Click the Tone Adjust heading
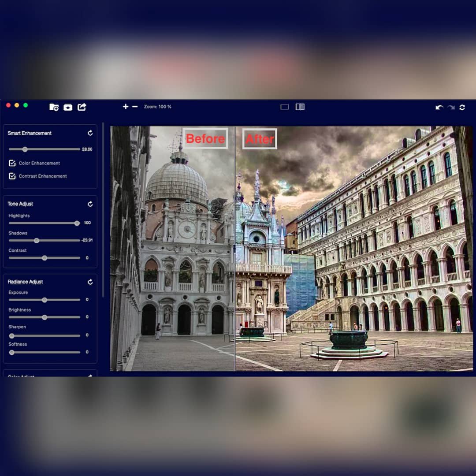 20,204
